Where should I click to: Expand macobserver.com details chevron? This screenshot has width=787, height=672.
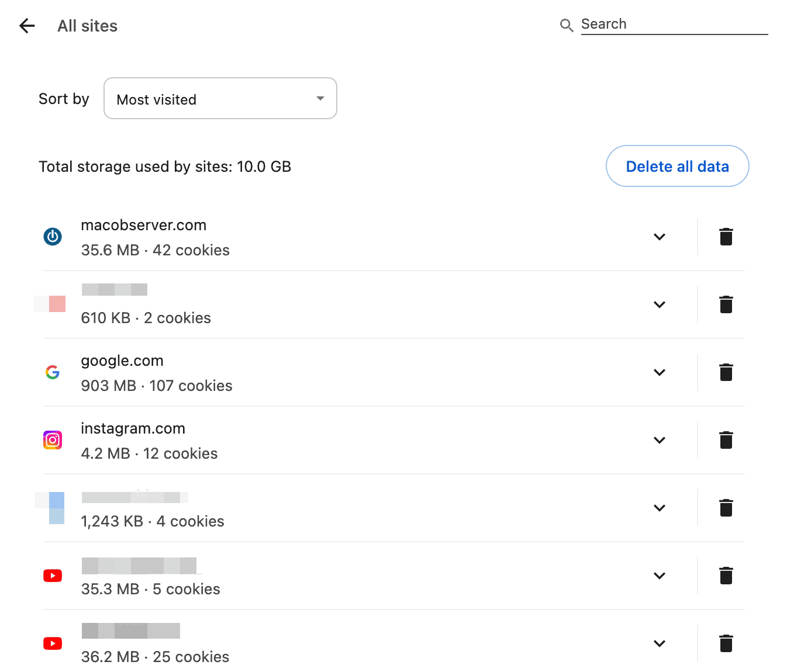(x=659, y=237)
